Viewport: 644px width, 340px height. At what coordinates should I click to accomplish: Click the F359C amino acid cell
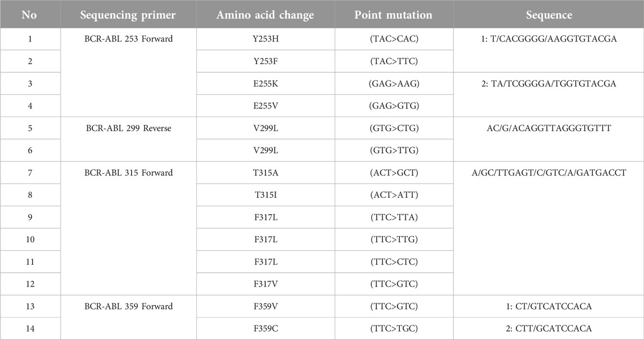coord(265,329)
